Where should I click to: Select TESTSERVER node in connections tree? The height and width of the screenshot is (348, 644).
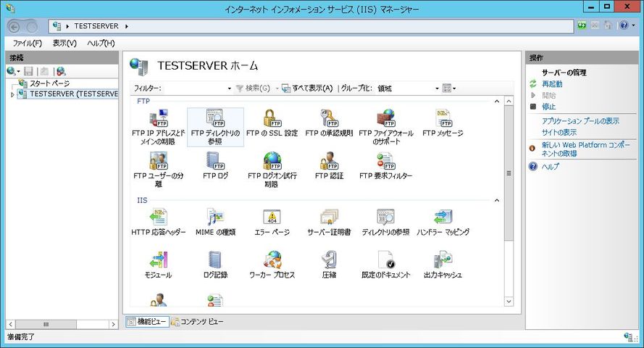pos(68,94)
